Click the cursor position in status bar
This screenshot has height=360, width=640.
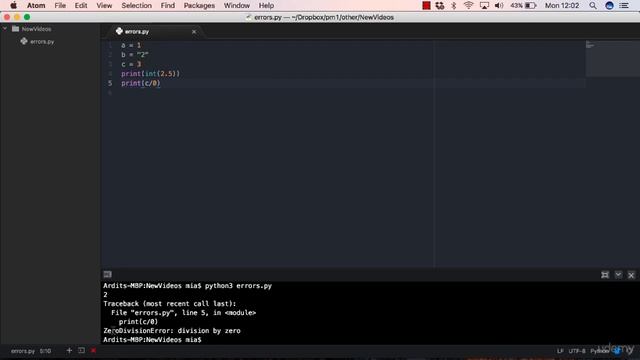45,351
